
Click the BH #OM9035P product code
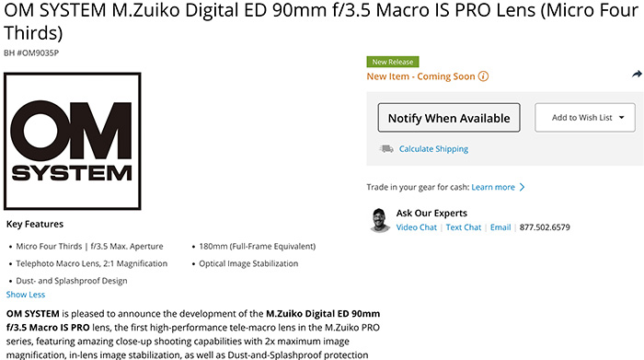pos(31,53)
